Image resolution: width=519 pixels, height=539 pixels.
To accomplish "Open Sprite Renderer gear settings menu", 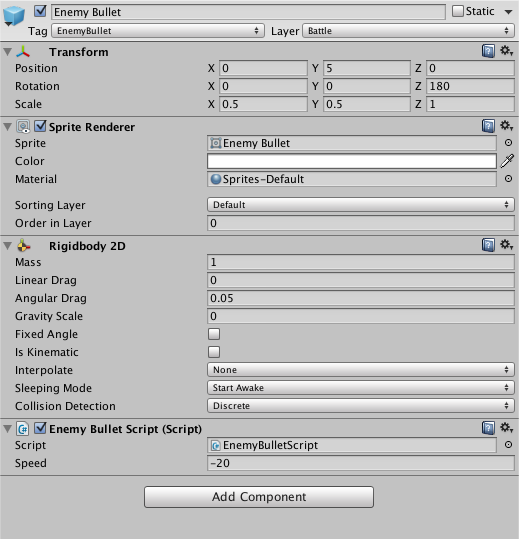I will point(507,126).
